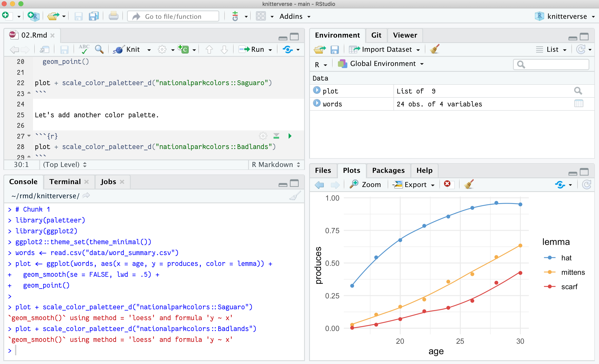
Task: Click the hat legend color key
Action: pos(550,258)
